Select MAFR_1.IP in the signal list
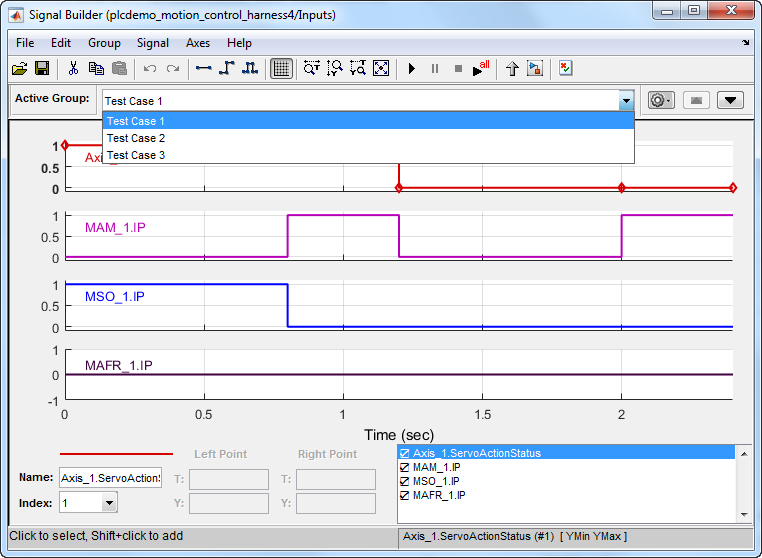762x558 pixels. (439, 496)
